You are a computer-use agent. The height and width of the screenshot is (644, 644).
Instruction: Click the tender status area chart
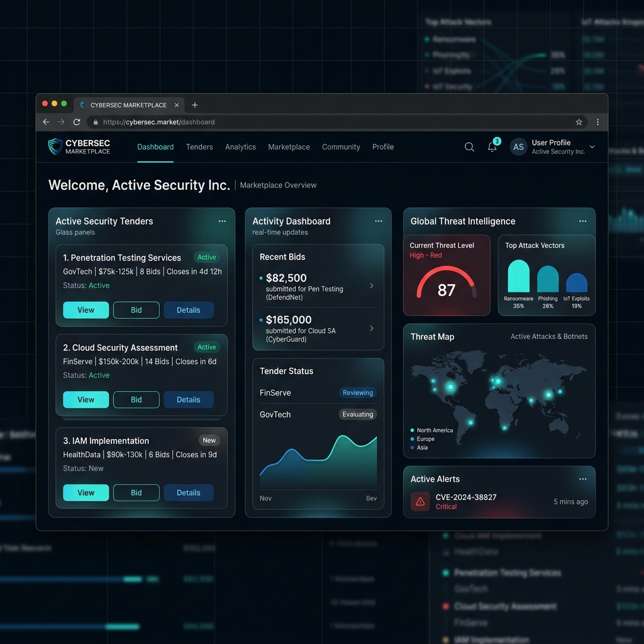(x=318, y=462)
